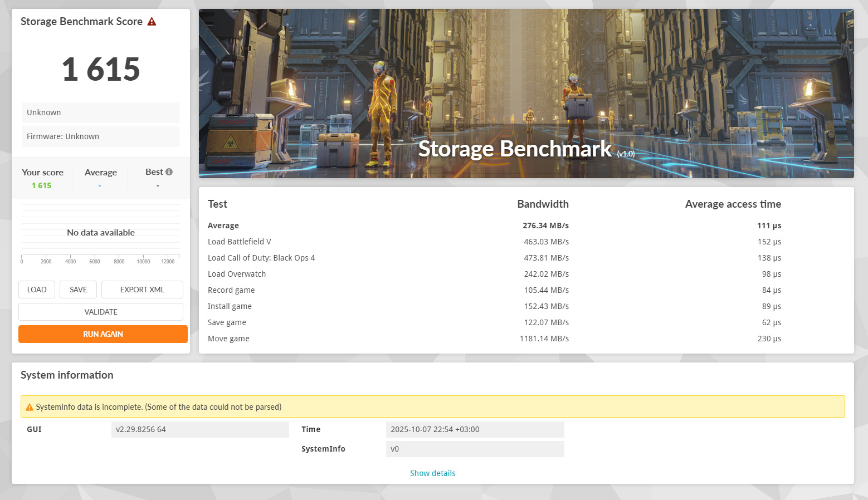Expand system info via Show details

pyautogui.click(x=432, y=473)
